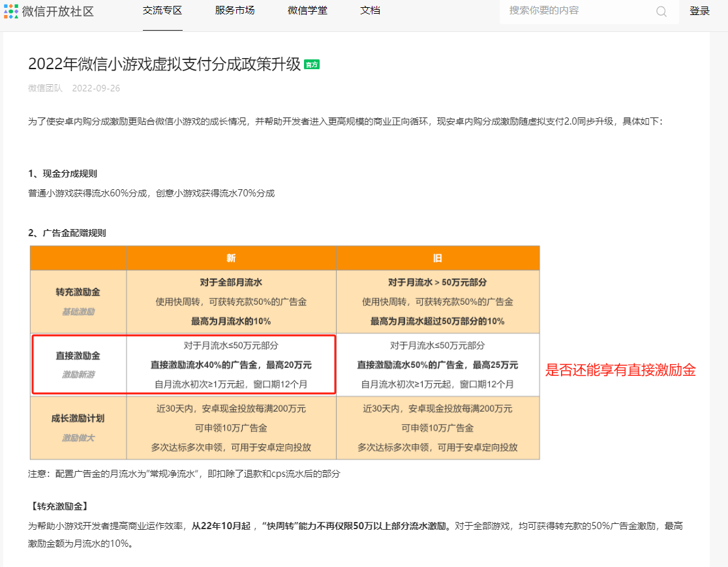This screenshot has width=728, height=567.
Task: Click author name 微信团队
Action: coord(45,88)
